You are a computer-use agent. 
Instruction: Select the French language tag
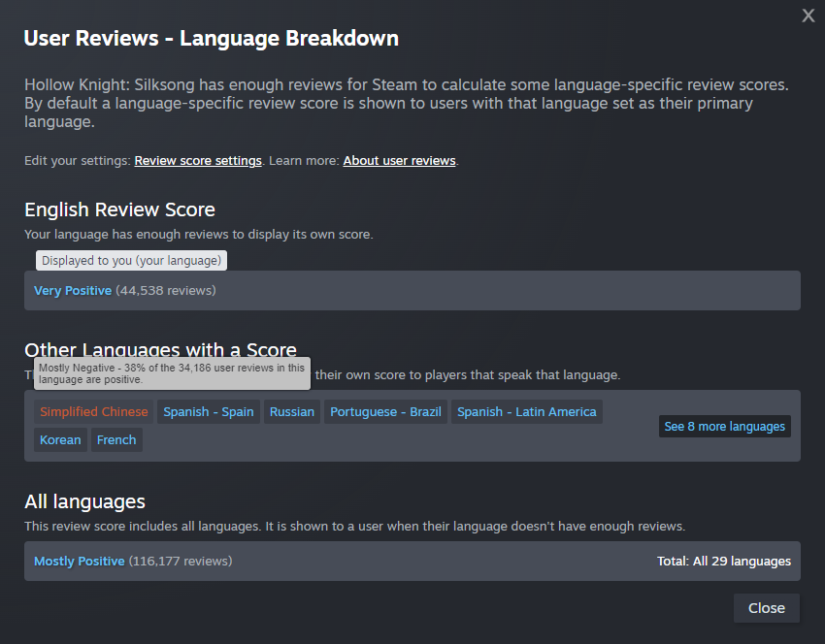pos(116,440)
